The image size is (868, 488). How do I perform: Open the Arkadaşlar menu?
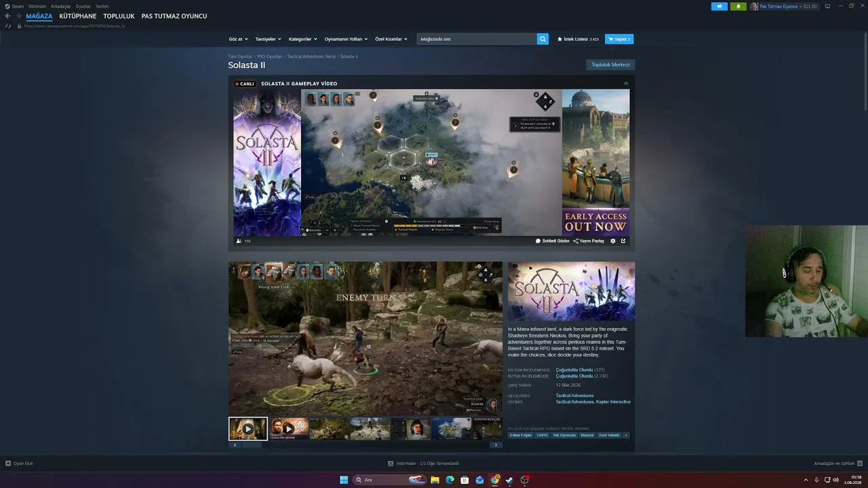[x=60, y=6]
